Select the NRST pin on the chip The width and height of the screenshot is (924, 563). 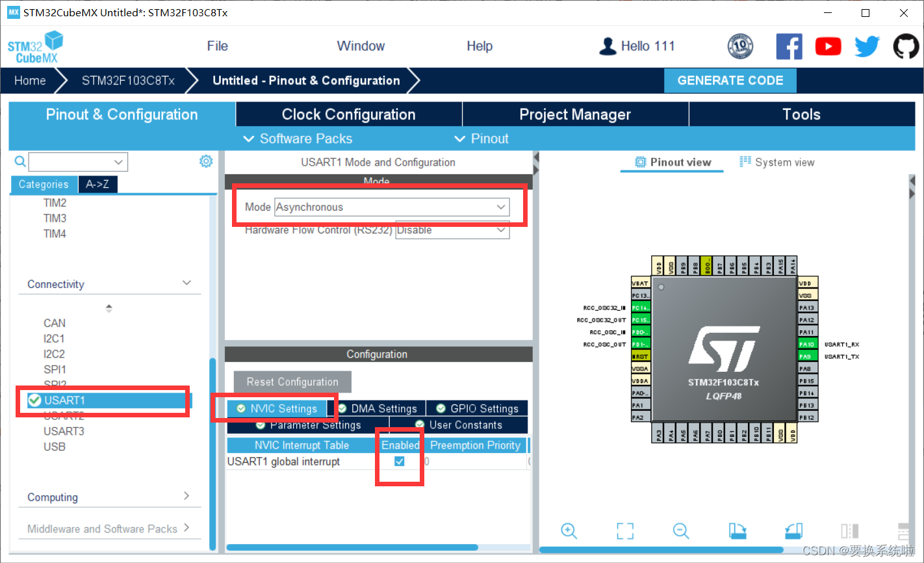click(640, 356)
